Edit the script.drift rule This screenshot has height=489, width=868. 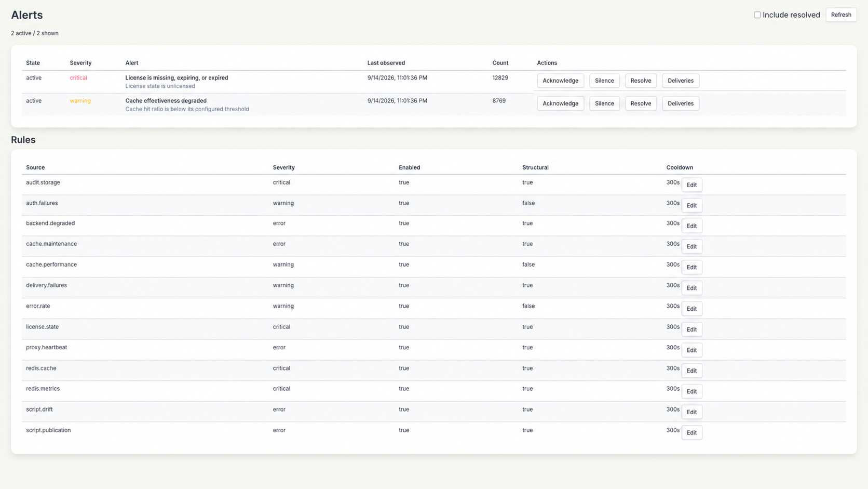coord(691,412)
